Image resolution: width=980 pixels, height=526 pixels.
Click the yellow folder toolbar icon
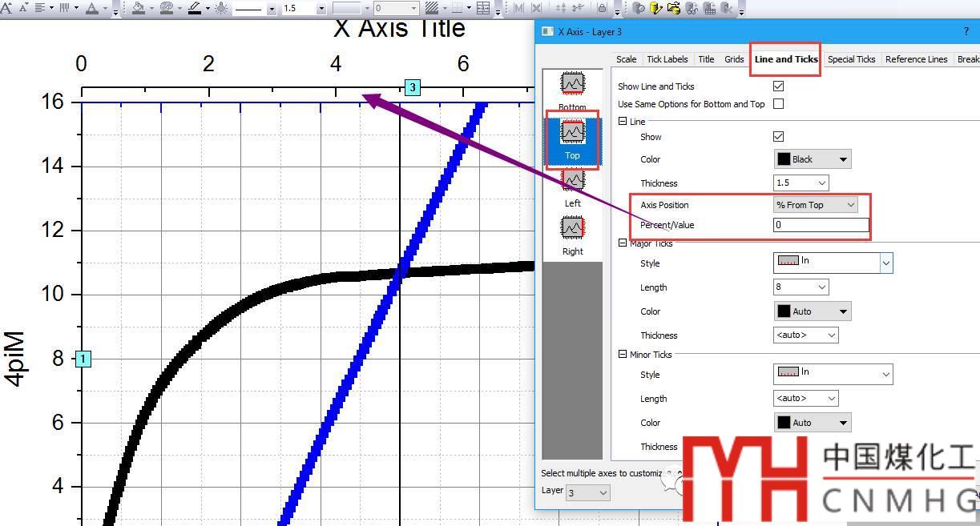pyautogui.click(x=673, y=8)
